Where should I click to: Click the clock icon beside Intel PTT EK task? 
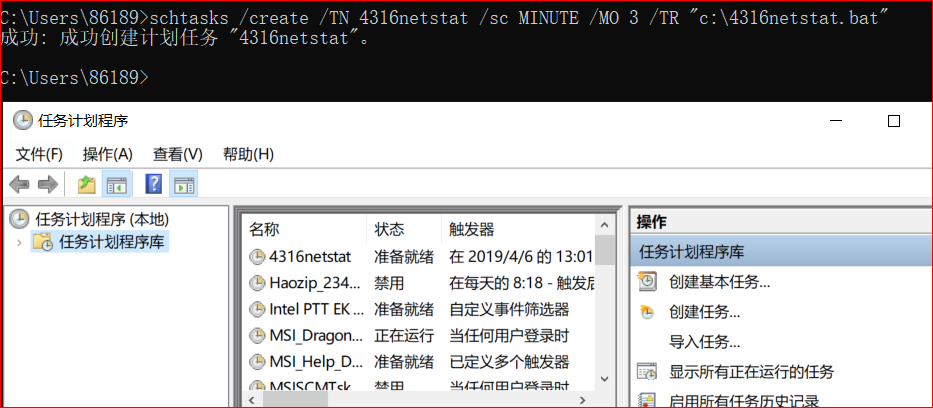tap(257, 309)
